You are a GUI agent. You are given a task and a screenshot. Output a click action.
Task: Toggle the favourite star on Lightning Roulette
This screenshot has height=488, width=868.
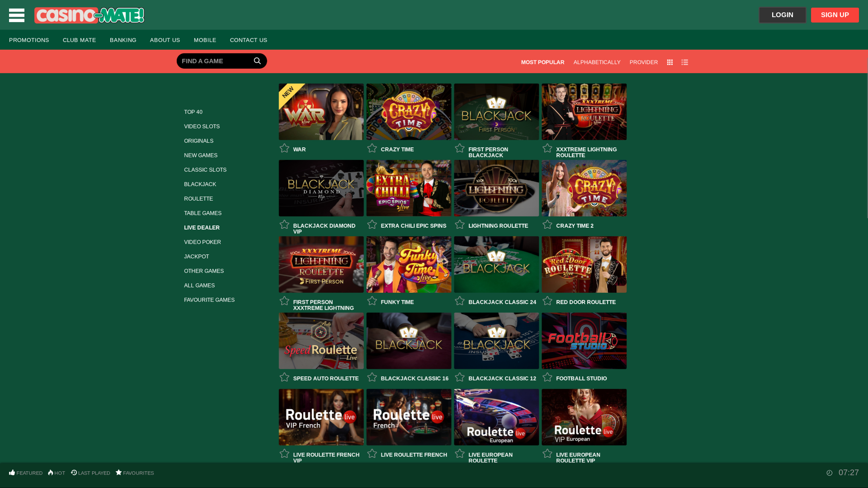(460, 224)
